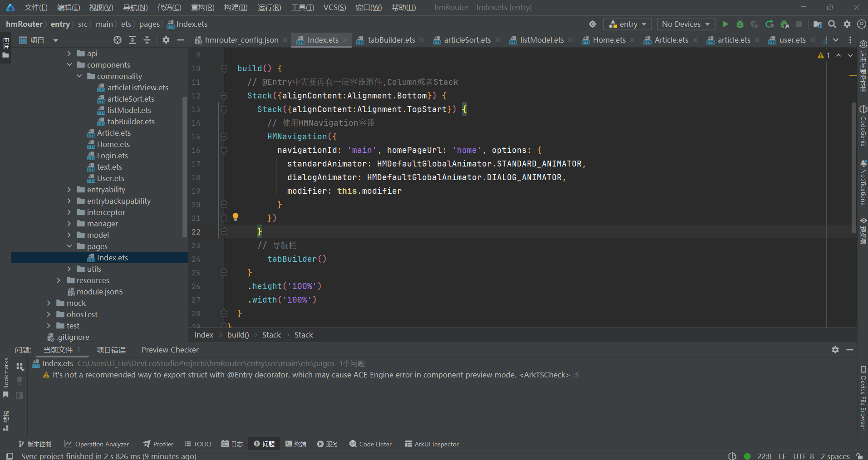The width and height of the screenshot is (868, 460).
Task: Select opened file in project tree
Action: click(118, 40)
